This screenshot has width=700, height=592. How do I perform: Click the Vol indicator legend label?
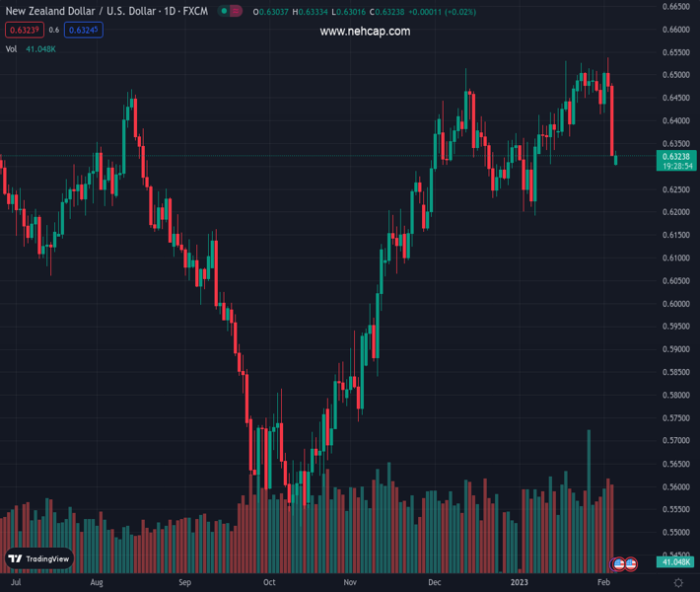pos(12,48)
